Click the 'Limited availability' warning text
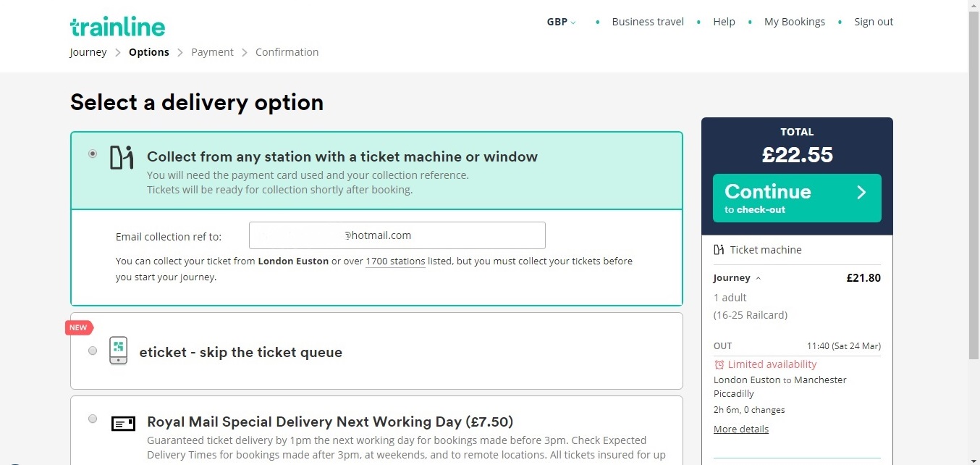980x465 pixels. (772, 364)
